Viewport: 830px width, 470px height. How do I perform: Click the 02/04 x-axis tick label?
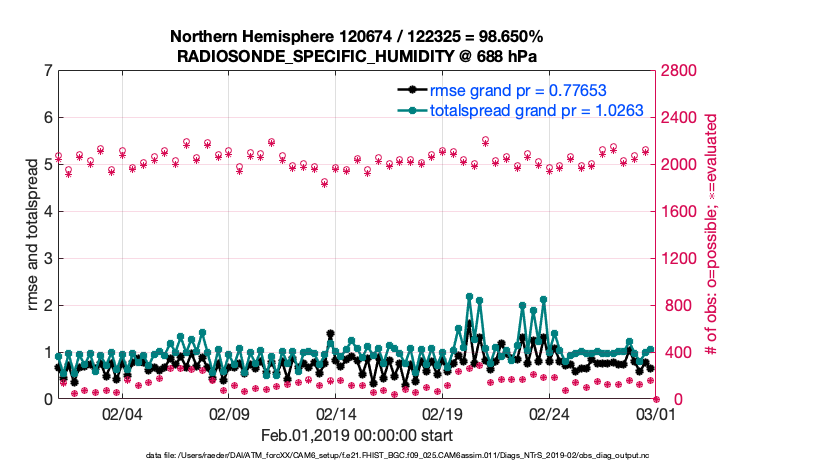[x=122, y=414]
